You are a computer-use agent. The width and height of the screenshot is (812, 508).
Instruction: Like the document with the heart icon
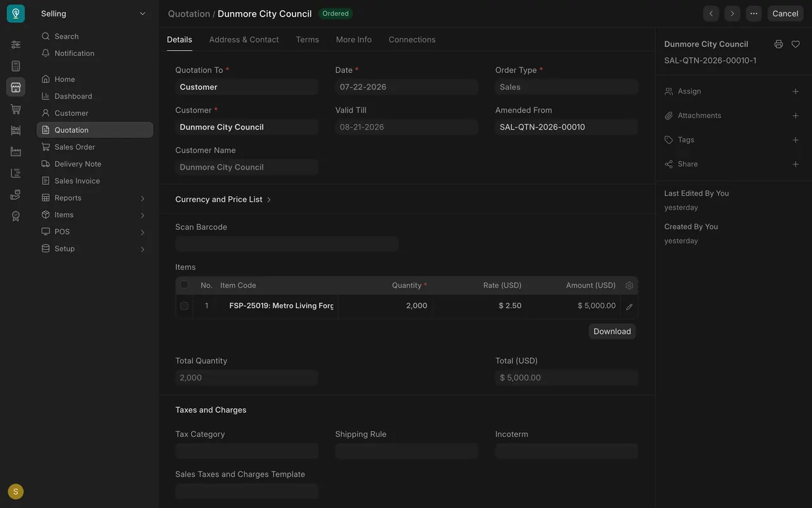tap(796, 44)
